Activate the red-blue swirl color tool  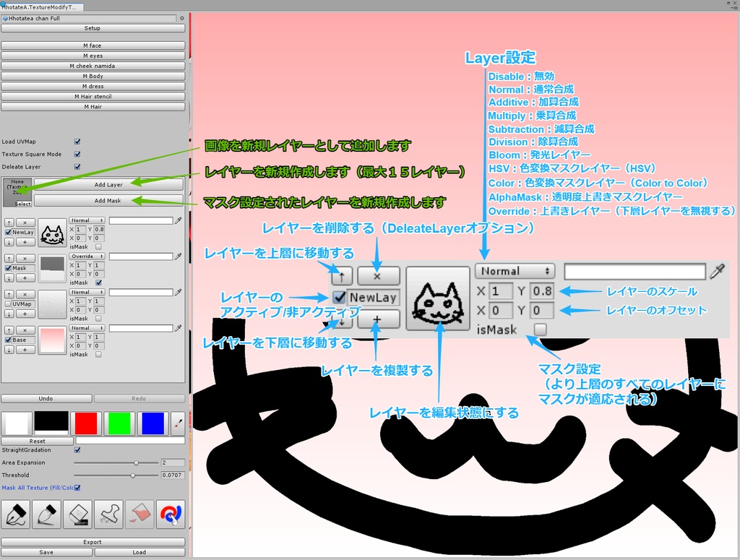point(171,514)
